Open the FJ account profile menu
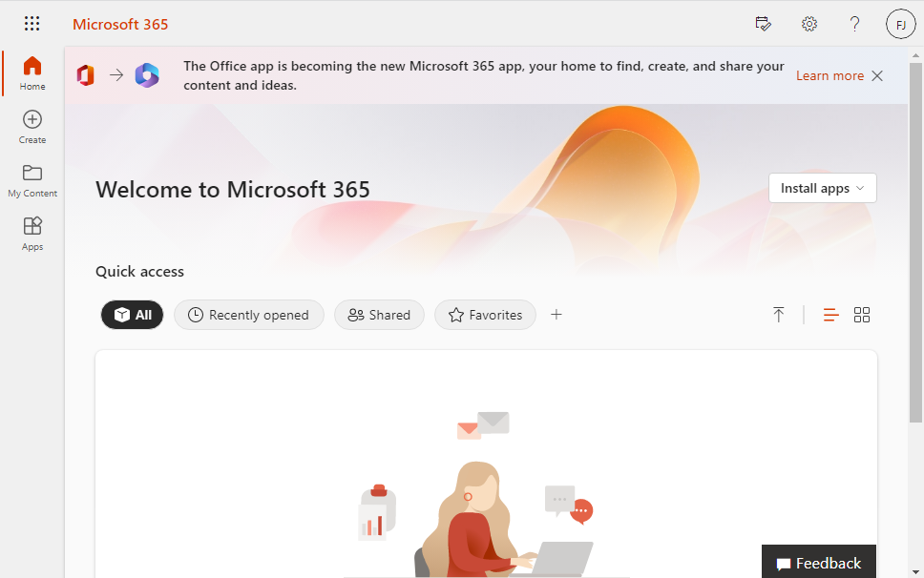The width and height of the screenshot is (924, 578). click(900, 24)
